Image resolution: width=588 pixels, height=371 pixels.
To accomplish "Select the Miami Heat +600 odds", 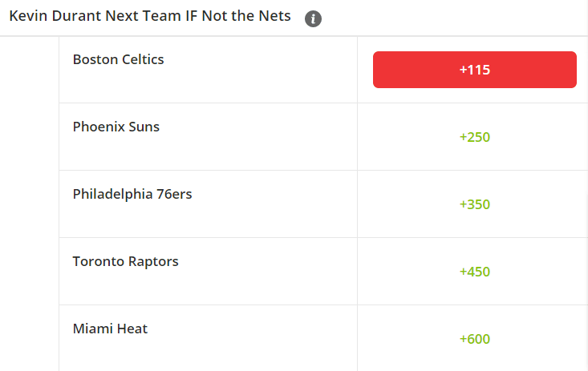I will (x=474, y=339).
